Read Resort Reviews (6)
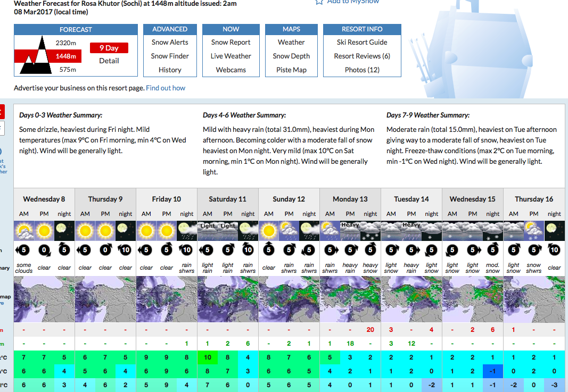The height and width of the screenshot is (392, 568). (362, 56)
